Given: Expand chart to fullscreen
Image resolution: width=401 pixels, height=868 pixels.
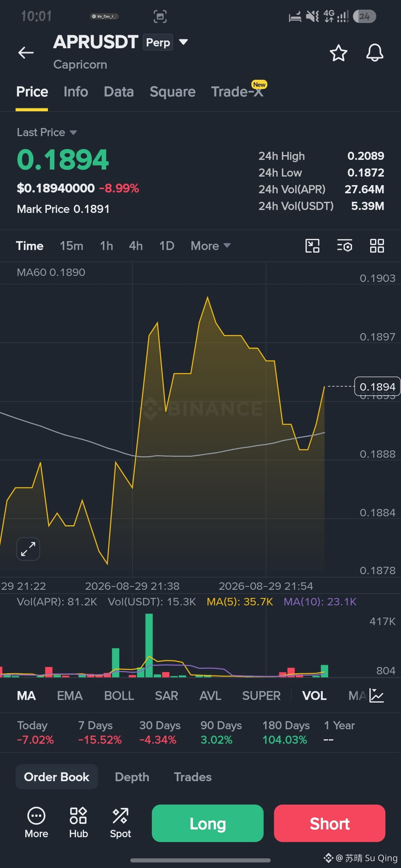Looking at the screenshot, I should pyautogui.click(x=28, y=549).
